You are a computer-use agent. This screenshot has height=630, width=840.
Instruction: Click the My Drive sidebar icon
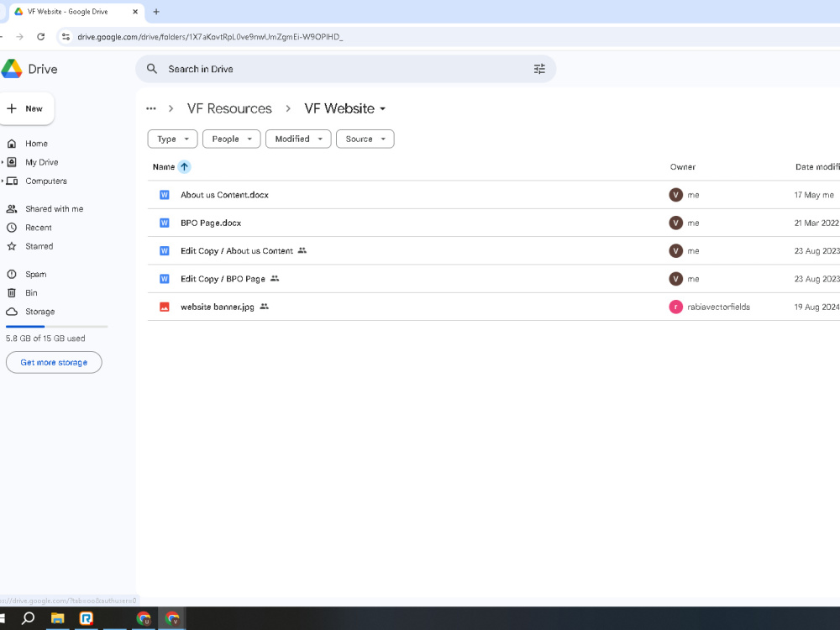tap(12, 162)
